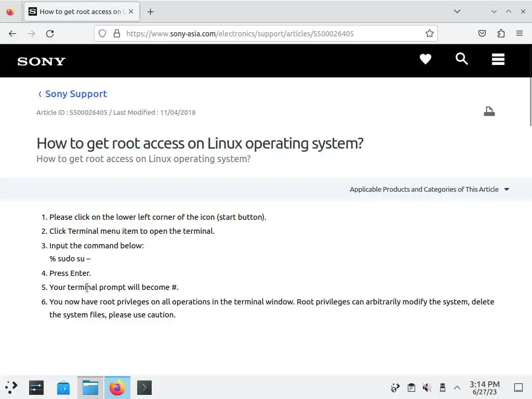Switch to Firefox in the taskbar

(117, 388)
